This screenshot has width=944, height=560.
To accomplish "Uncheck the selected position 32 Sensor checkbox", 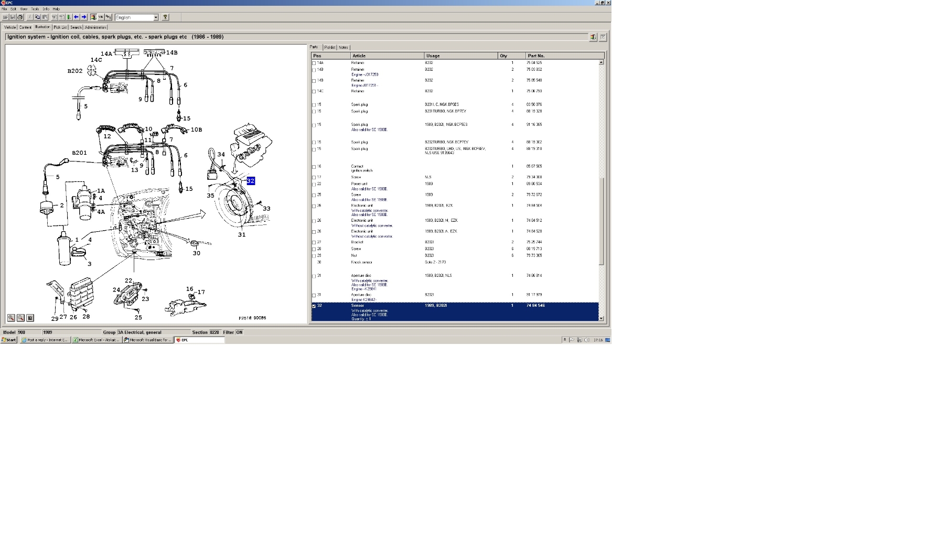I will pyautogui.click(x=314, y=306).
